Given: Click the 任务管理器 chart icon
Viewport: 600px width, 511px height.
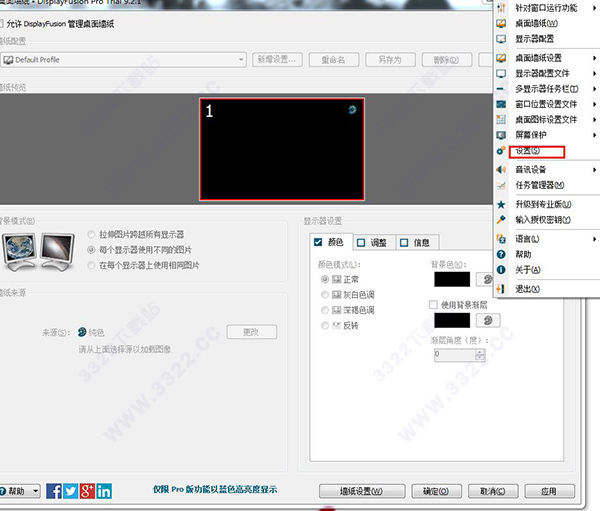Looking at the screenshot, I should (x=501, y=185).
